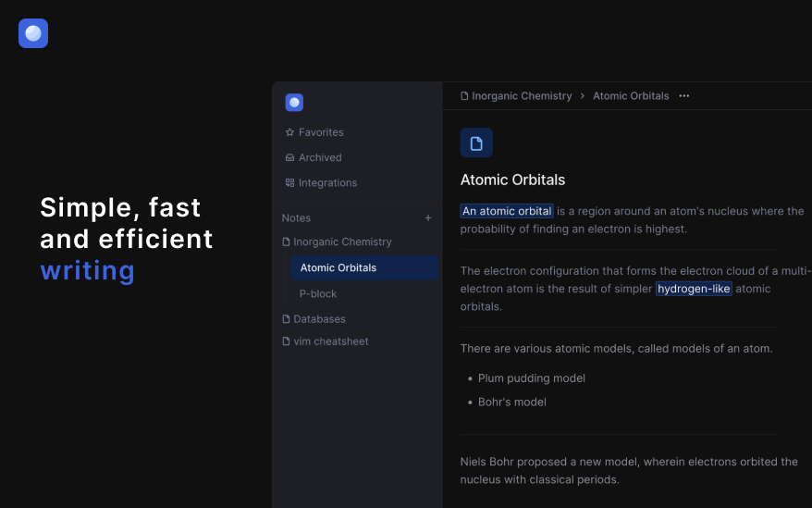Click the Favorites star icon
This screenshot has width=812, height=508.
pyautogui.click(x=289, y=132)
